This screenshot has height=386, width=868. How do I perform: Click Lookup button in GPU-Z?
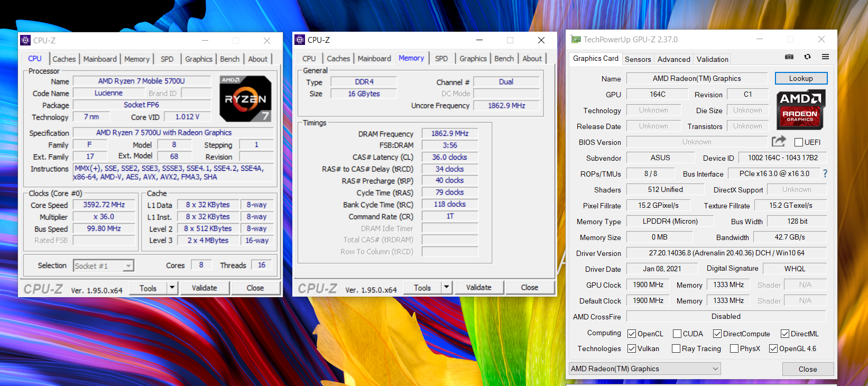pos(801,78)
